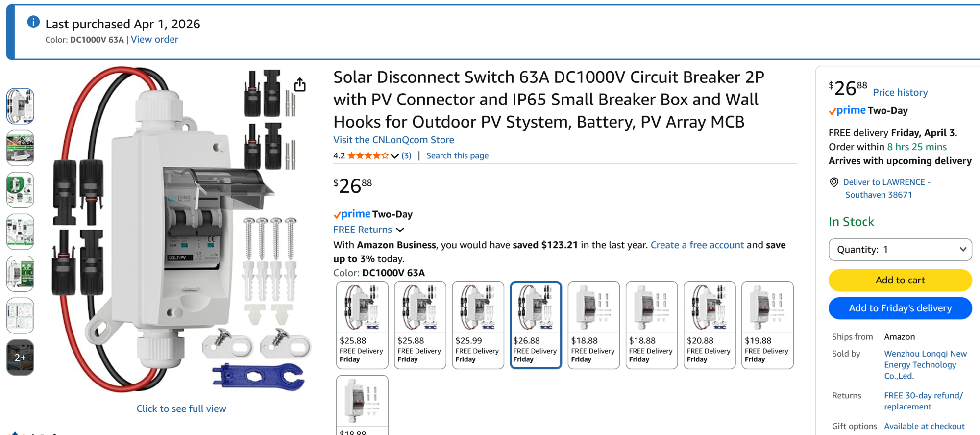Screen dimensions: 980x435
Task: Select the first product image thumbnail
Action: click(20, 105)
